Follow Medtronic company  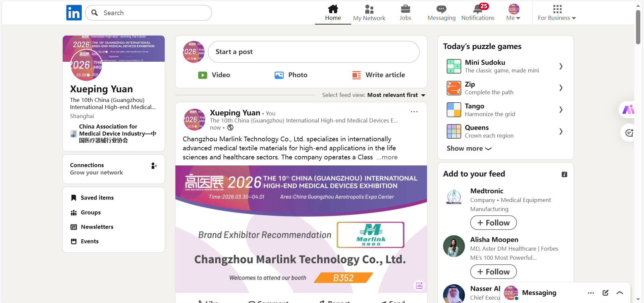coord(493,223)
